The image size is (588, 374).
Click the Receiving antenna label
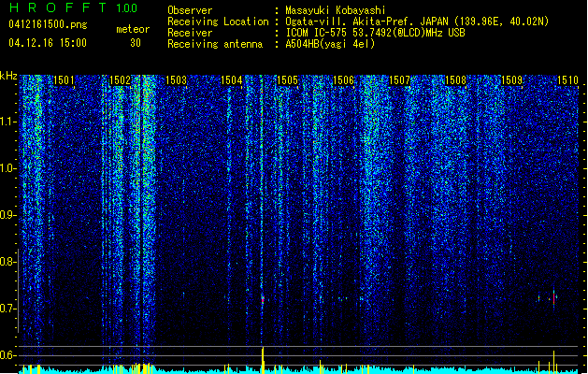pos(215,44)
